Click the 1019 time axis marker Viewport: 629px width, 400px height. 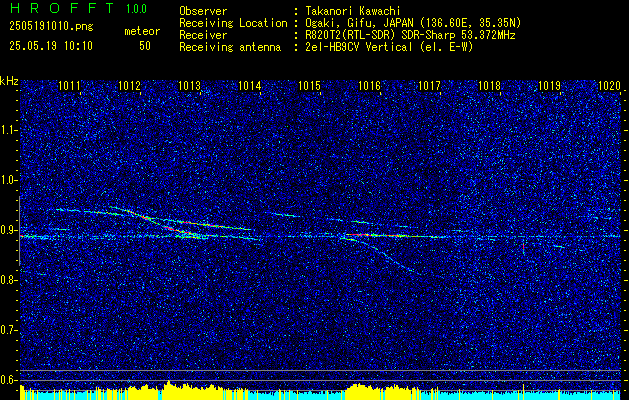pos(549,85)
